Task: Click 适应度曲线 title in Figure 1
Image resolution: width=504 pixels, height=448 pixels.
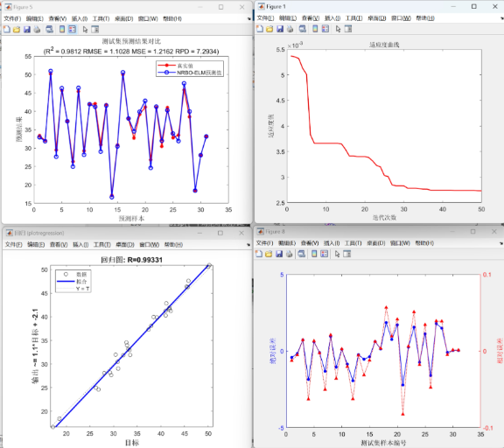Action: [384, 45]
